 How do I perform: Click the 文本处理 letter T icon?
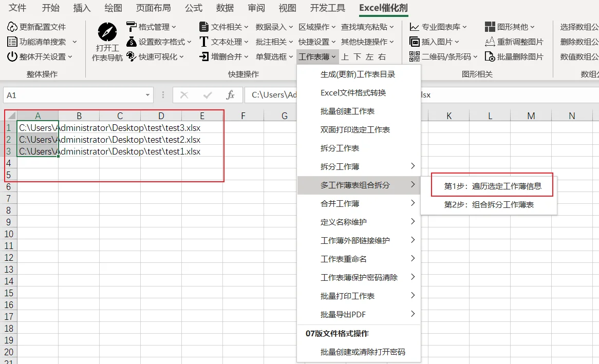[x=204, y=42]
